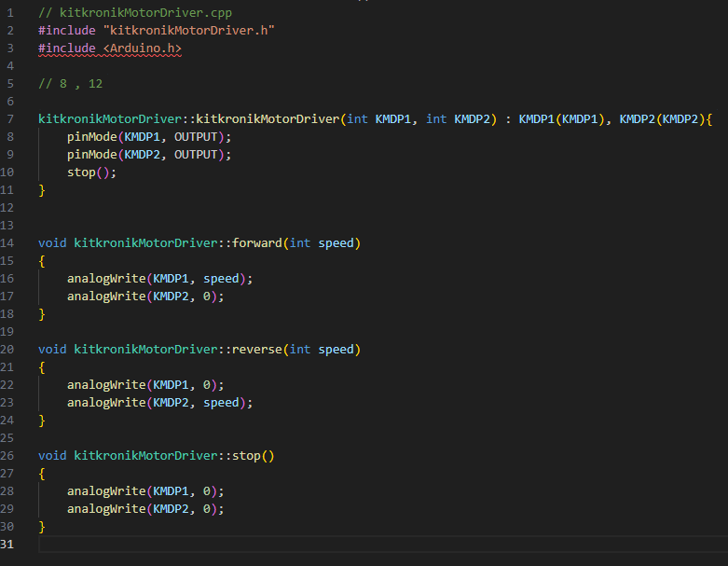Click the closing brace on line 30
Image resolution: width=728 pixels, height=566 pixels.
tap(42, 527)
